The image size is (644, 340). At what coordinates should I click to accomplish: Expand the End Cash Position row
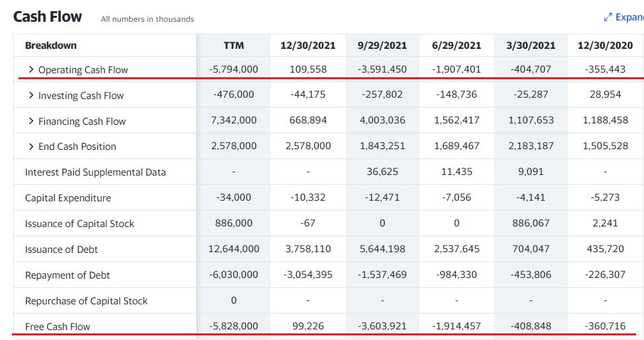pyautogui.click(x=31, y=146)
